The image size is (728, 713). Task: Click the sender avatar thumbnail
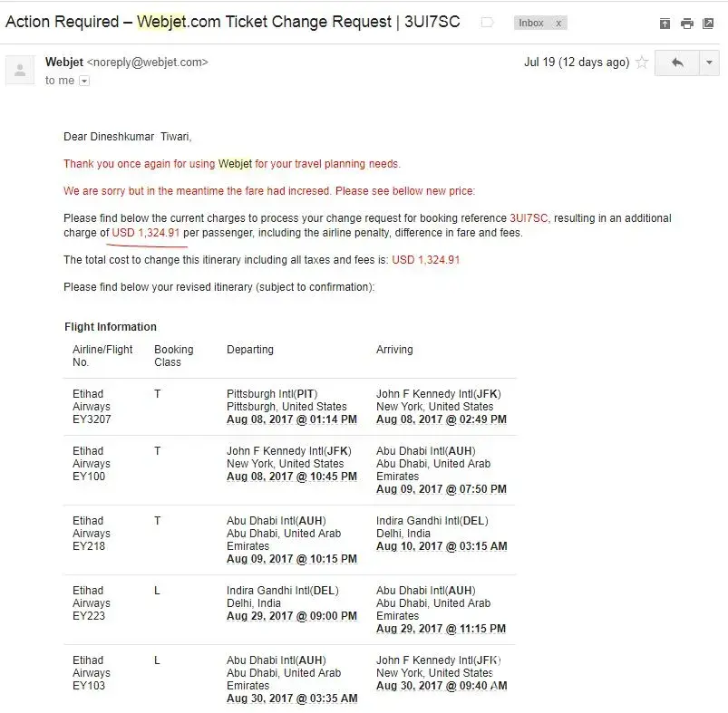pyautogui.click(x=20, y=70)
